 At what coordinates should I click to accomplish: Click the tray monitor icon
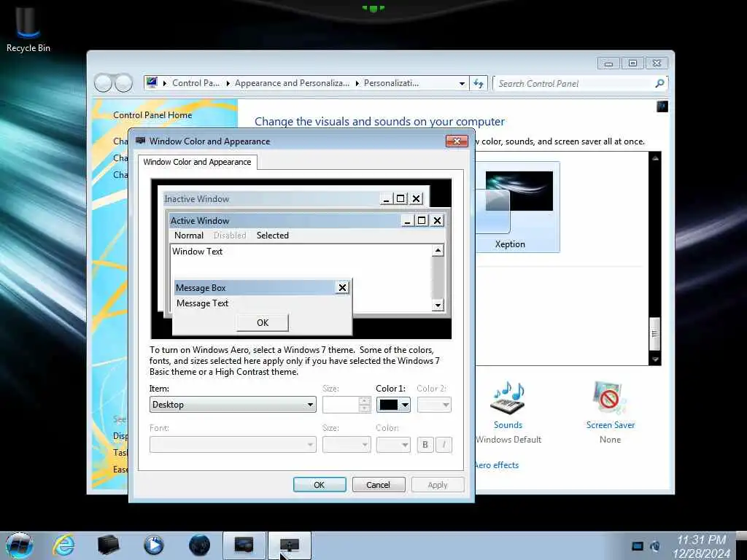637,546
